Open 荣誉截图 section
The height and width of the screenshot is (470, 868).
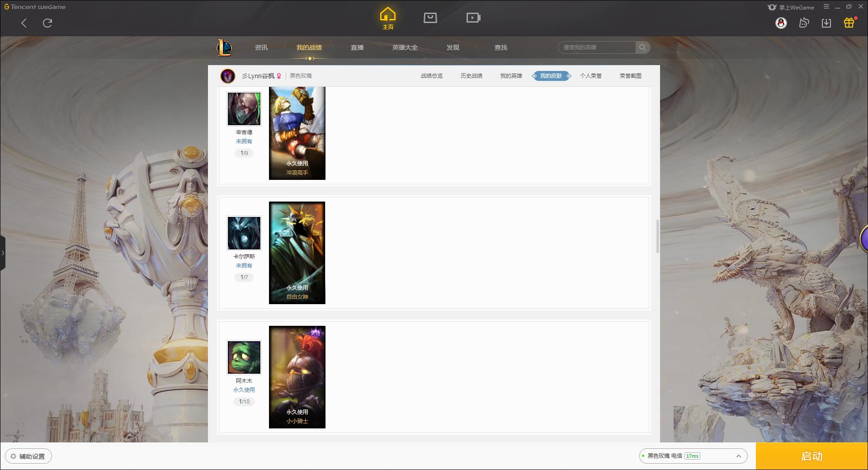coord(631,76)
